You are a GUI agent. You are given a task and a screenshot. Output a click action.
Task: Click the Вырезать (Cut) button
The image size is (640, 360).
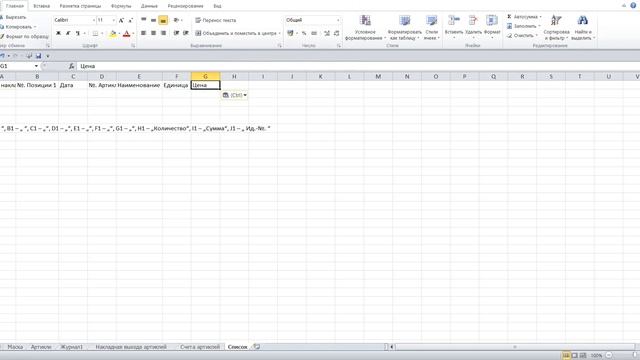pos(13,17)
